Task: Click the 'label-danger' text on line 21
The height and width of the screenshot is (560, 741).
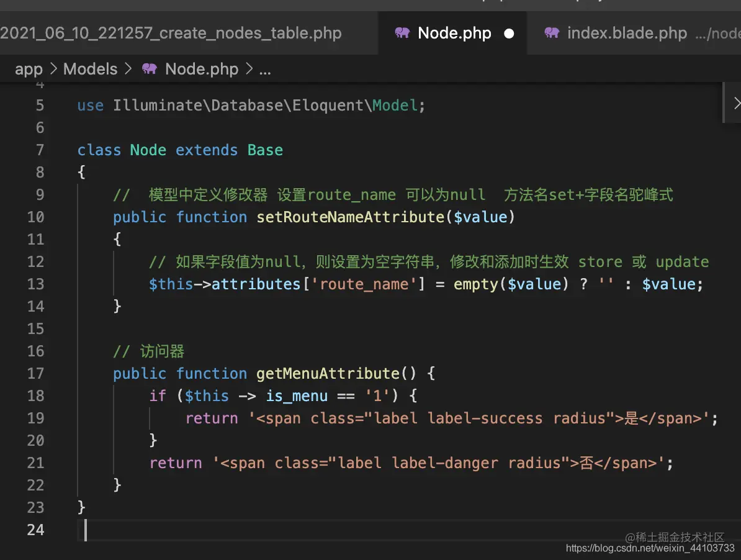Action: (445, 463)
